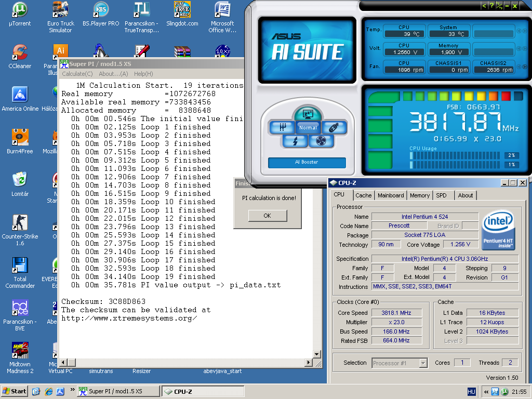Click the ASUS AI Suite logo panel
Screen dimensions: 532x399
coord(307,50)
